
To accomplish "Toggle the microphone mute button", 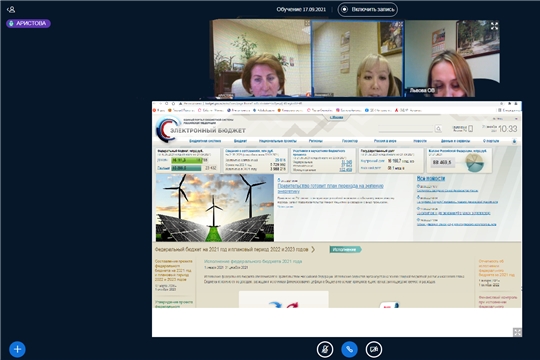I will [325, 349].
